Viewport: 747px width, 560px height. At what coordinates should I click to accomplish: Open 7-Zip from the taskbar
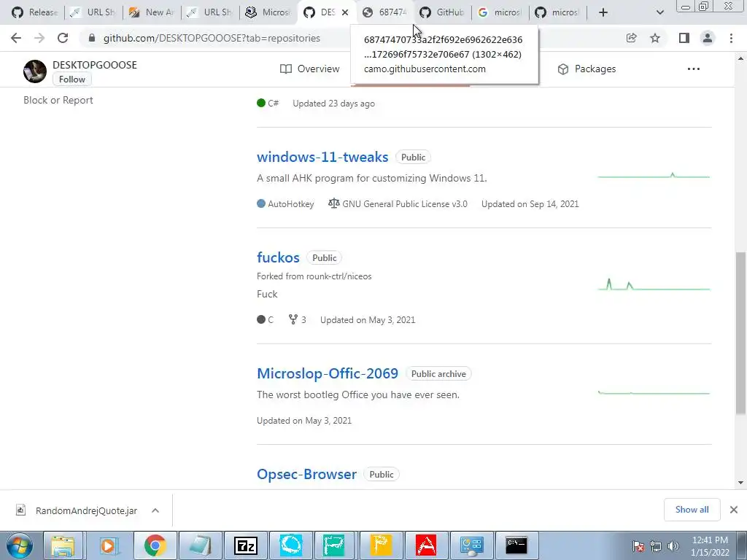tap(246, 545)
